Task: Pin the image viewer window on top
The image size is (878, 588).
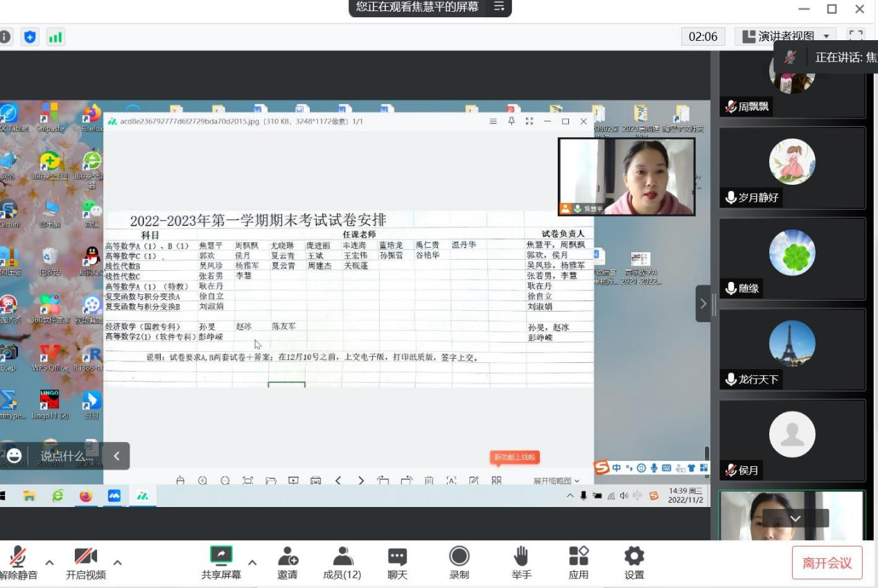Action: 511,121
